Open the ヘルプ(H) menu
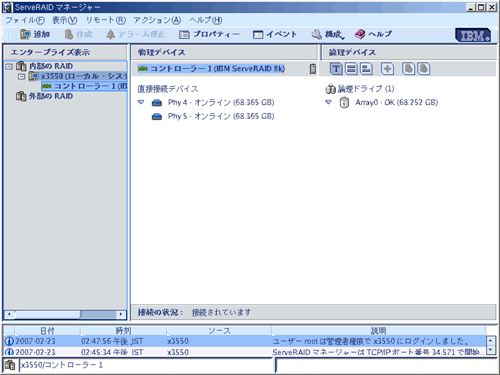The image size is (500, 375). (206, 20)
